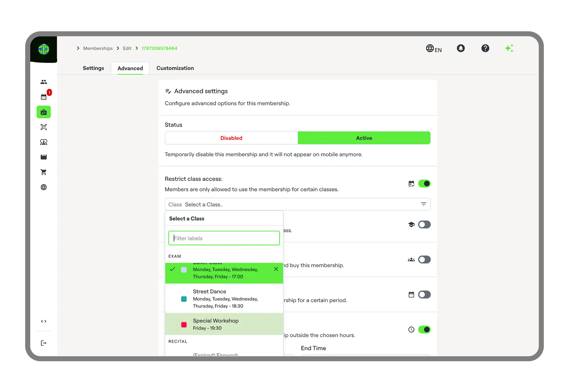Click the checkmark on the selected class
569x392 pixels.
172,269
